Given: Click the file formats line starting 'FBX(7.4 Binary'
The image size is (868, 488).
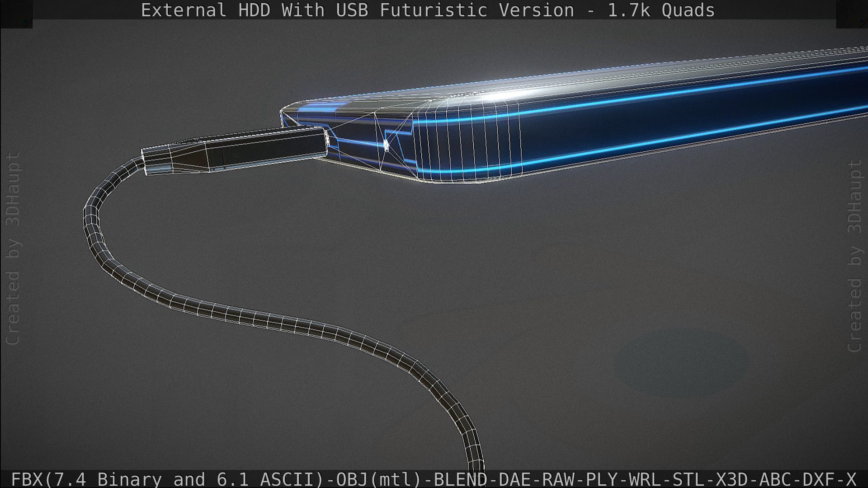Looking at the screenshot, I should [434, 479].
